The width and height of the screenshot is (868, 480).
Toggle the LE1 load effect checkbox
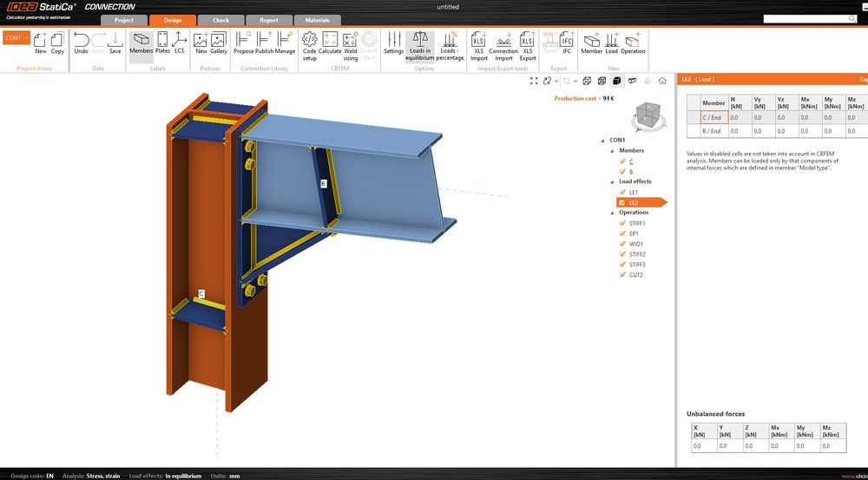(622, 192)
